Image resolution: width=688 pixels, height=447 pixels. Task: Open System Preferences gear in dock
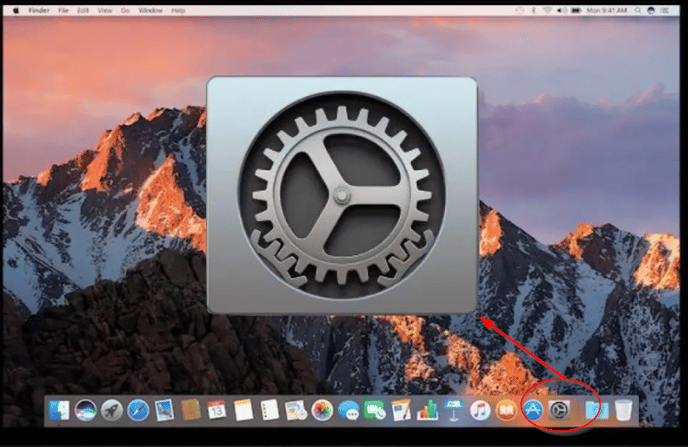pyautogui.click(x=559, y=411)
